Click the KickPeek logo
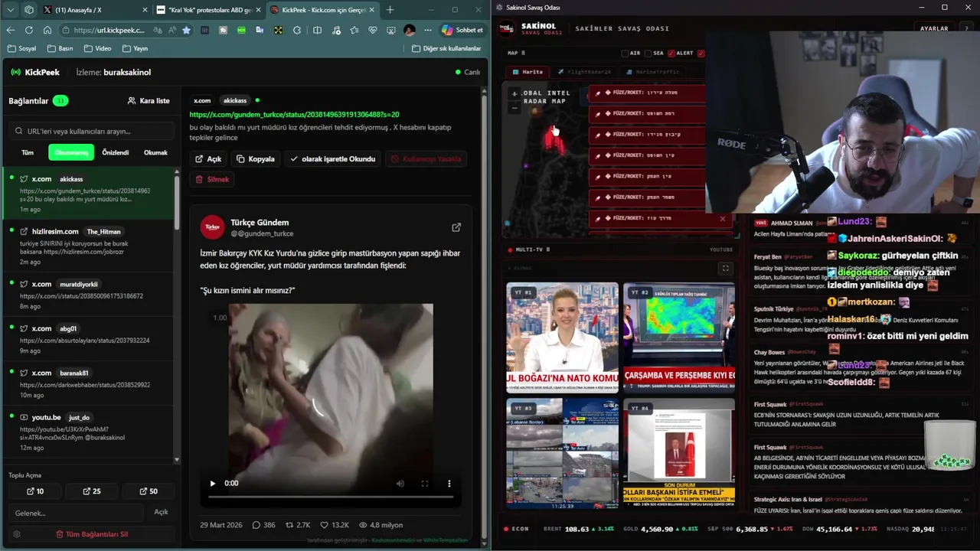Screen dimensions: 980x551 coord(34,72)
